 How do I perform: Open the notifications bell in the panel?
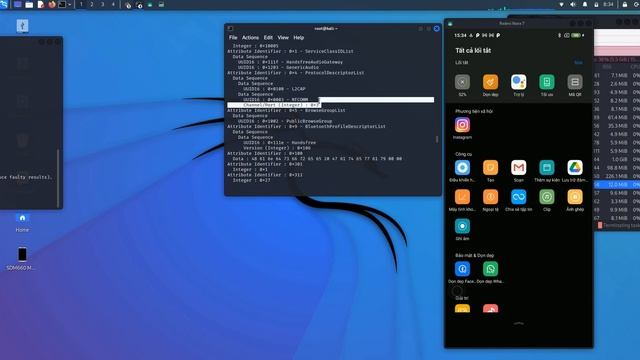(x=585, y=4)
